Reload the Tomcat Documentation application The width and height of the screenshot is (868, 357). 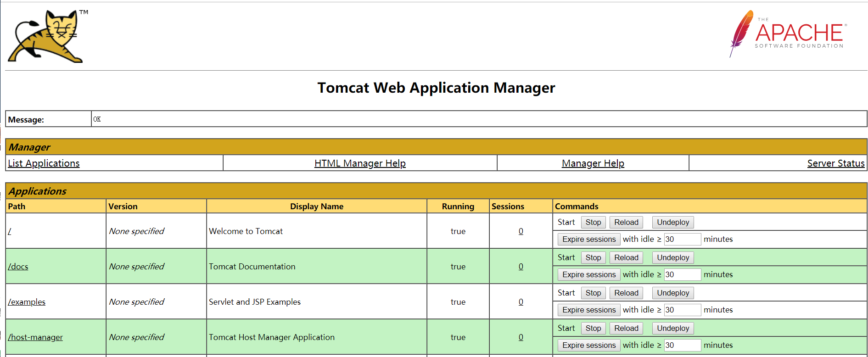point(626,257)
